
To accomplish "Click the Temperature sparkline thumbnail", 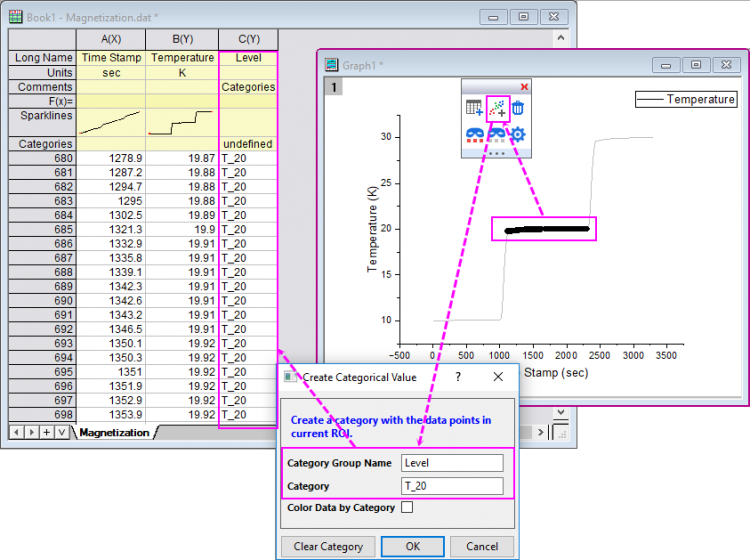I will (182, 122).
